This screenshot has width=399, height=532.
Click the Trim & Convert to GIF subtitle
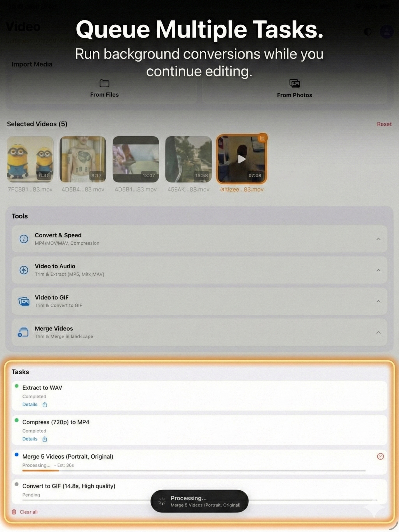click(58, 305)
